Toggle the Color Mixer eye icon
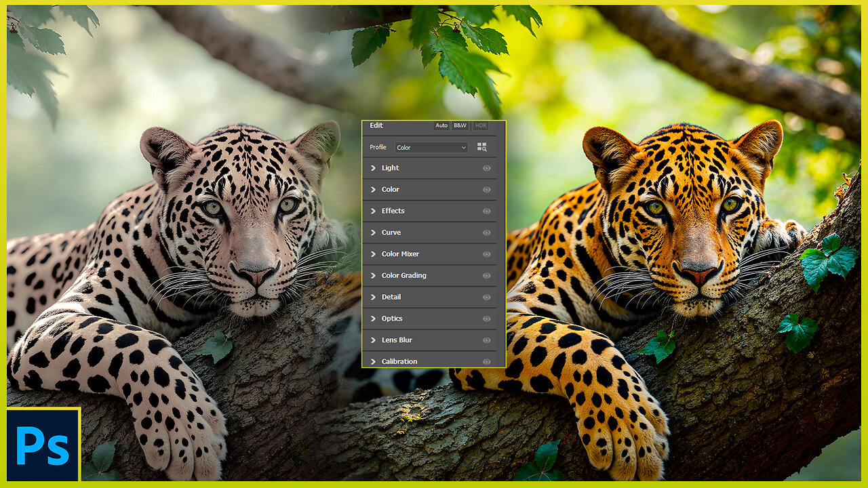This screenshot has width=868, height=488. point(486,254)
